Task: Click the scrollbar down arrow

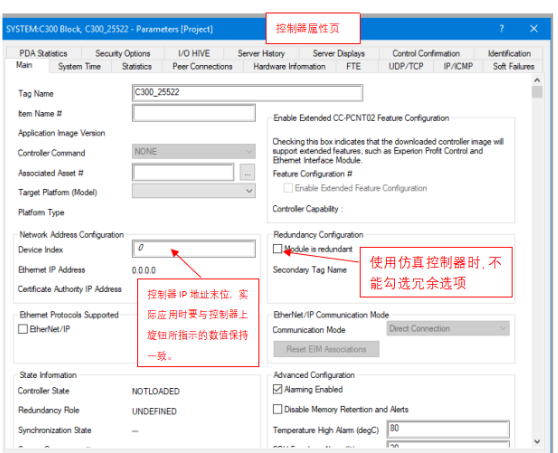Action: point(537,442)
